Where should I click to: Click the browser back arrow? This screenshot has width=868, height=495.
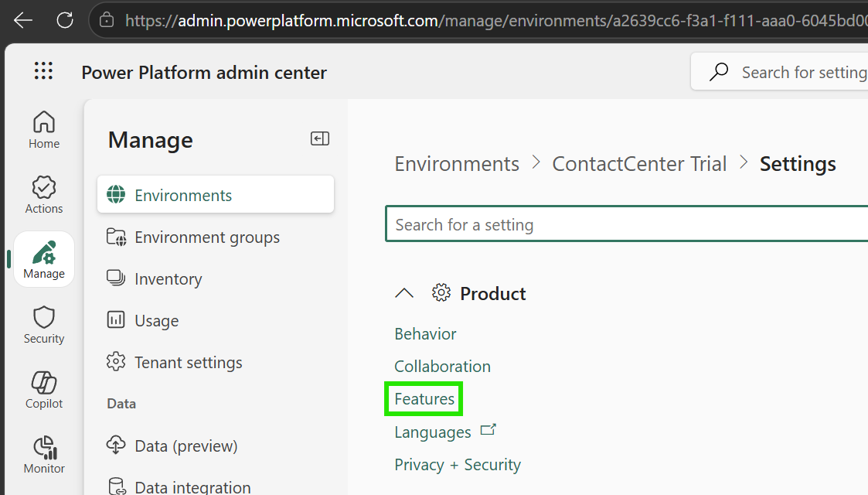23,20
